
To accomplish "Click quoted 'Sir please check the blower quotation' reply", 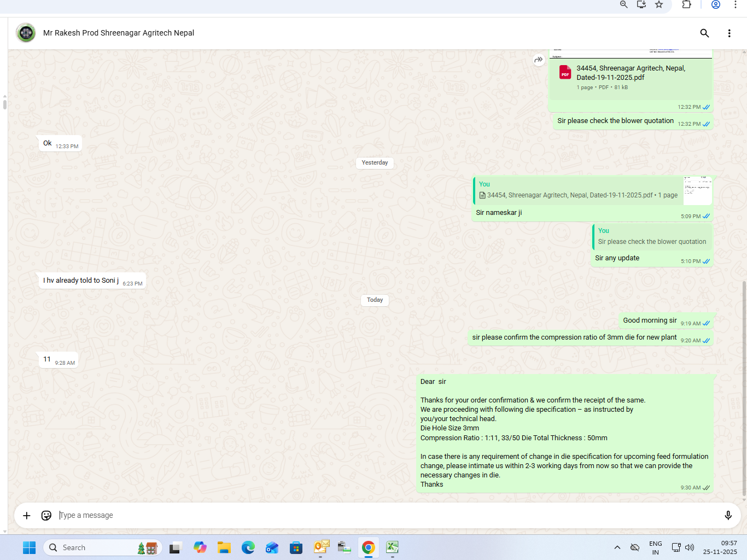I will pos(652,237).
